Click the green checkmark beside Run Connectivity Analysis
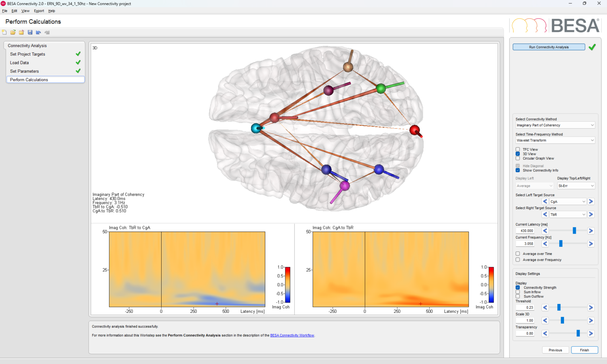The width and height of the screenshot is (607, 364). click(592, 47)
